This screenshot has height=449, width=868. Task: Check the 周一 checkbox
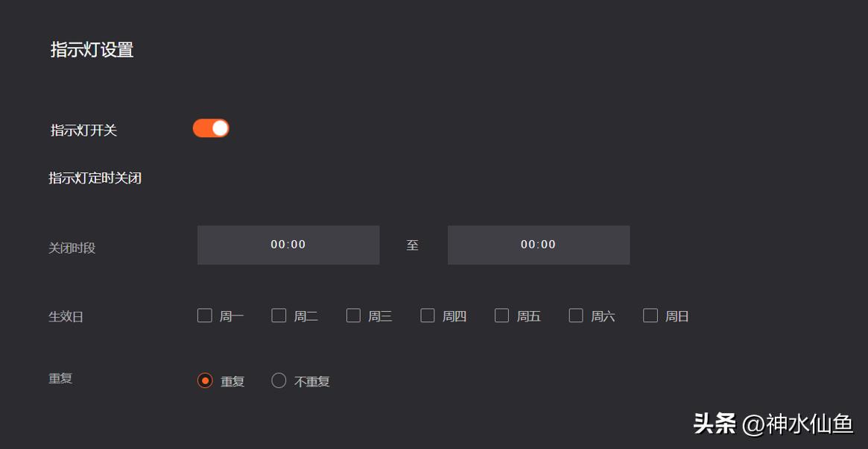(x=204, y=315)
